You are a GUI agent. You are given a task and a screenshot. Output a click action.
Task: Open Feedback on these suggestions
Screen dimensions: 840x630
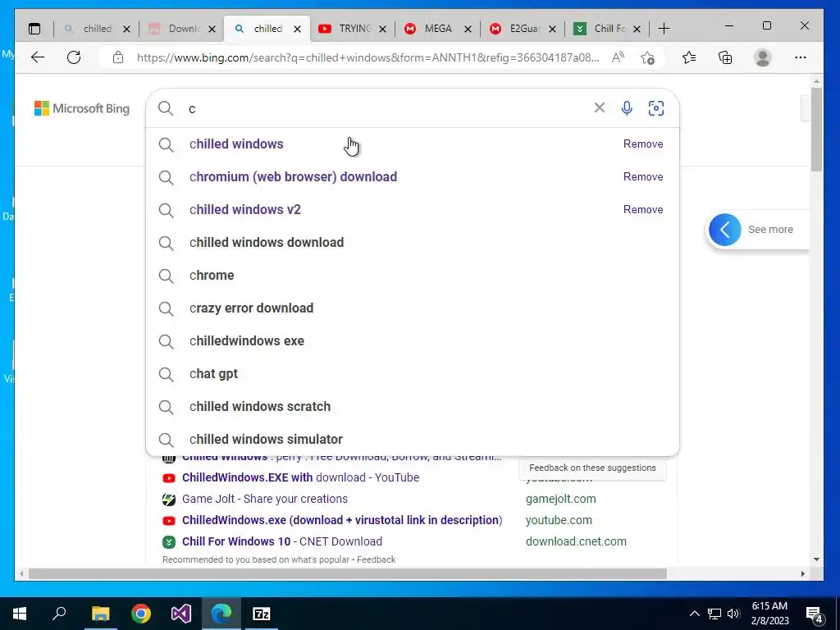coord(592,468)
